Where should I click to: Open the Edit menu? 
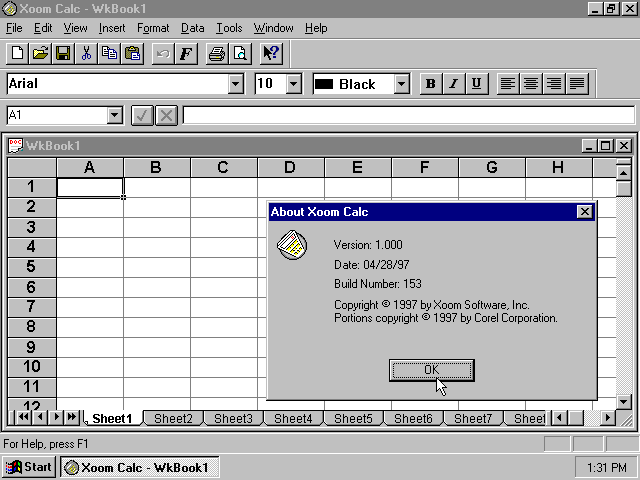click(x=43, y=28)
